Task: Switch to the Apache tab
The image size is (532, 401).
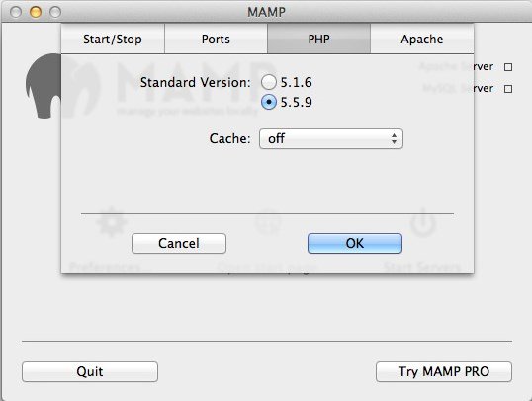Action: click(421, 39)
